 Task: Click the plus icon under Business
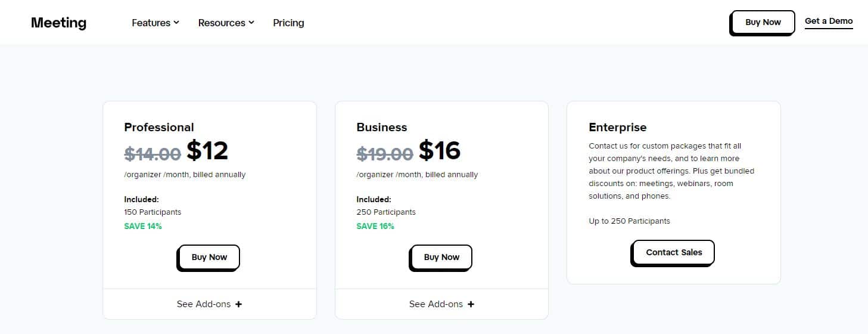[471, 304]
